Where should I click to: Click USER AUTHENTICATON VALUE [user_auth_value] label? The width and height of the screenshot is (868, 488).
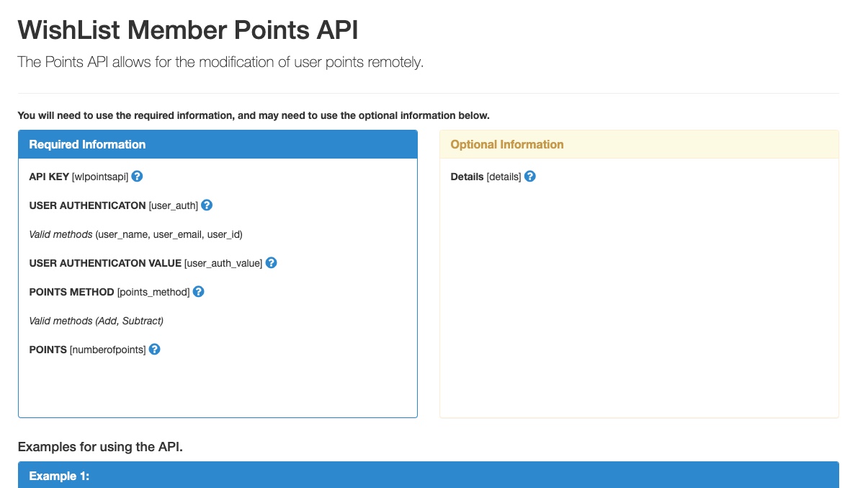[x=146, y=263]
